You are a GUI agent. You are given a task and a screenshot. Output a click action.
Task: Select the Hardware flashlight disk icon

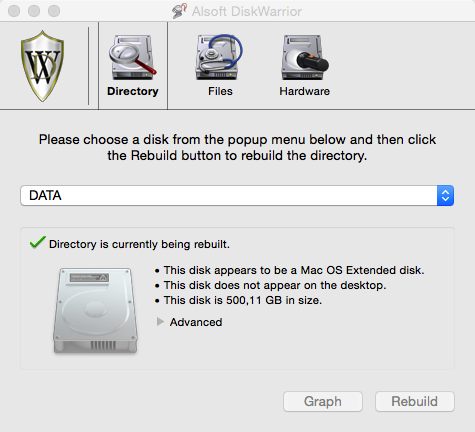pyautogui.click(x=305, y=57)
